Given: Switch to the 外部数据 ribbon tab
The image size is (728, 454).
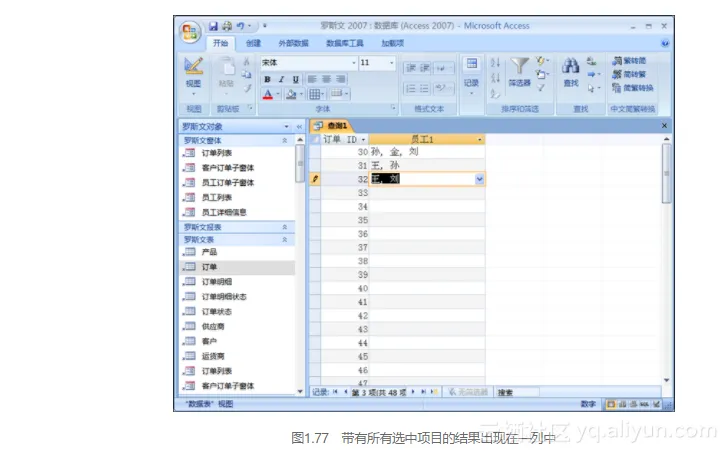Looking at the screenshot, I should pyautogui.click(x=293, y=43).
